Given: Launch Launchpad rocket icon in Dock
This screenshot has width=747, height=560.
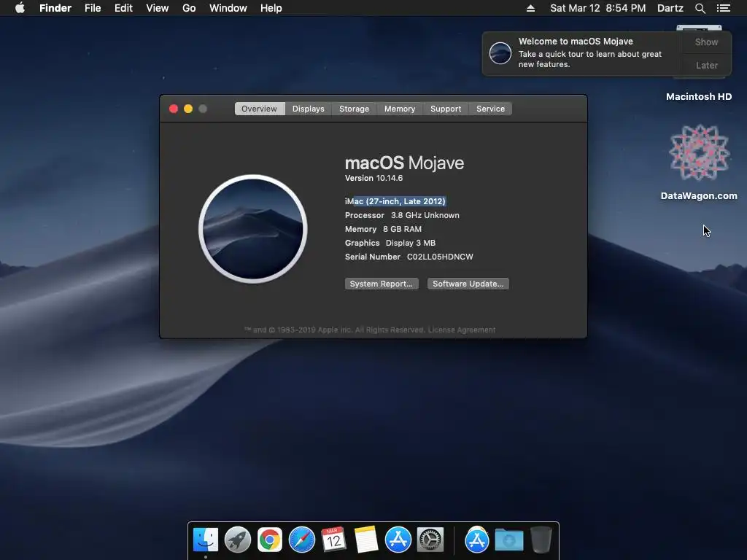Looking at the screenshot, I should click(x=238, y=540).
